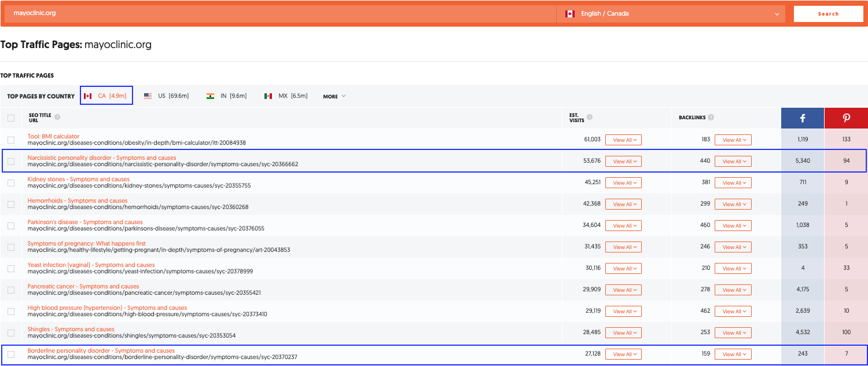Switch to the MX [6.5m] country tab
The height and width of the screenshot is (366, 868).
point(286,96)
